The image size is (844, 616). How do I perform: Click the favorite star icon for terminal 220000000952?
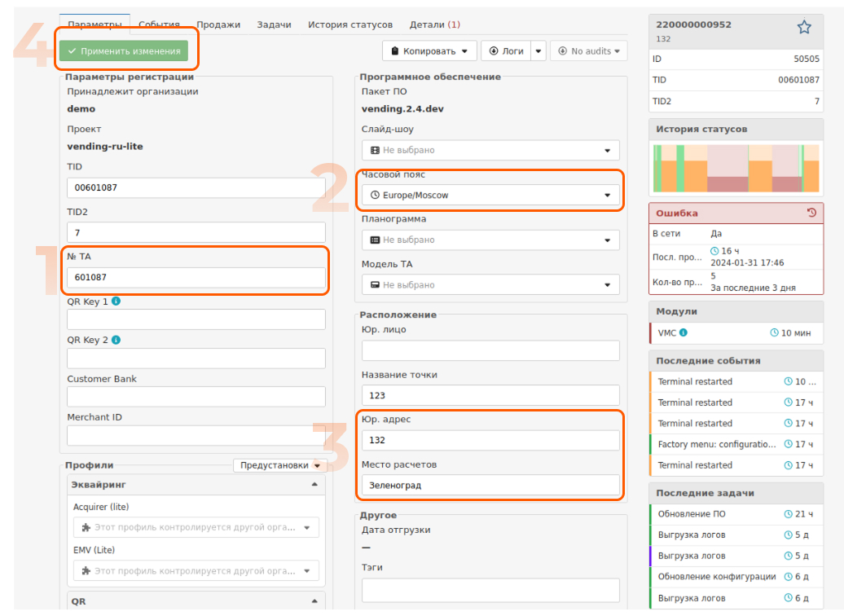(x=803, y=27)
